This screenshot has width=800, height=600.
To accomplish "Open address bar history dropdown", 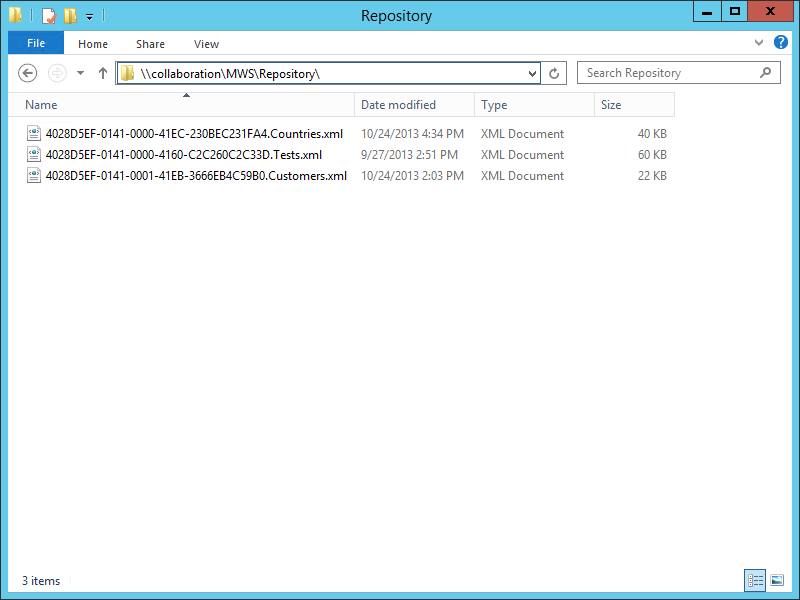I will [533, 73].
